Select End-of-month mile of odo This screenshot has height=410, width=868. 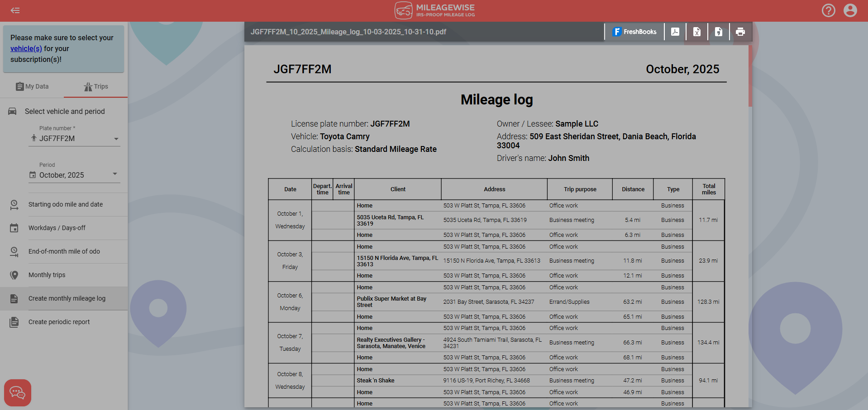[64, 251]
